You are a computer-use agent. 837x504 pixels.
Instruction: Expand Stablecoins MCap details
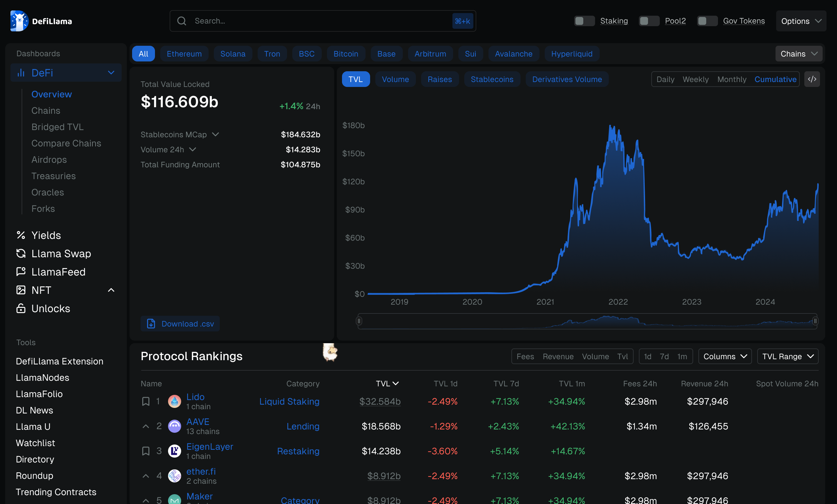(215, 134)
